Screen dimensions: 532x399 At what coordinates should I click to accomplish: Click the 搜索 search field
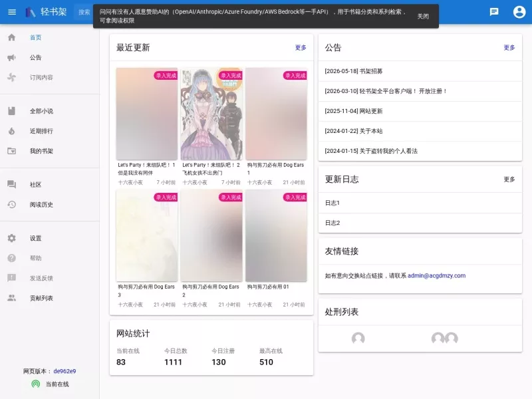tap(84, 12)
